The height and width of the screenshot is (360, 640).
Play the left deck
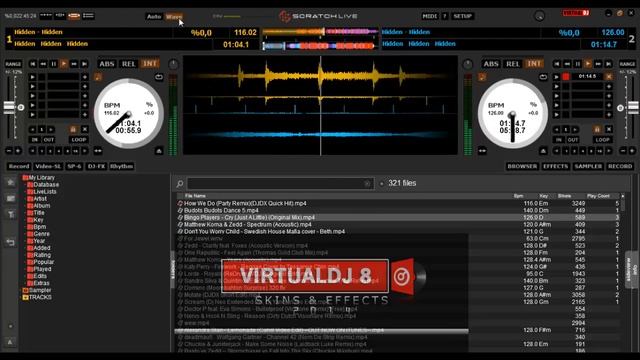64,64
